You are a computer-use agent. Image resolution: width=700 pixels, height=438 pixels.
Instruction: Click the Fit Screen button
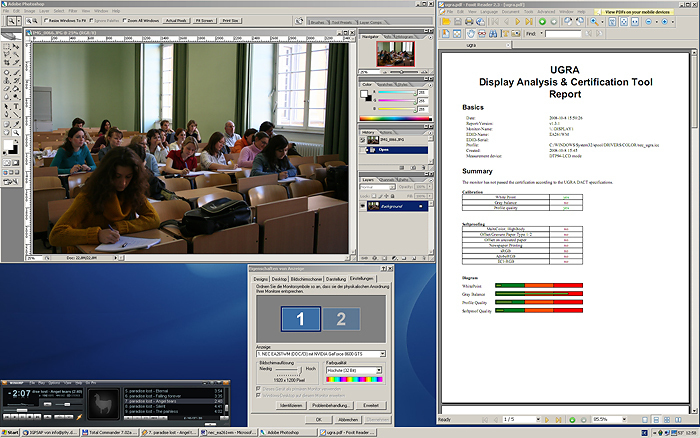[204, 21]
